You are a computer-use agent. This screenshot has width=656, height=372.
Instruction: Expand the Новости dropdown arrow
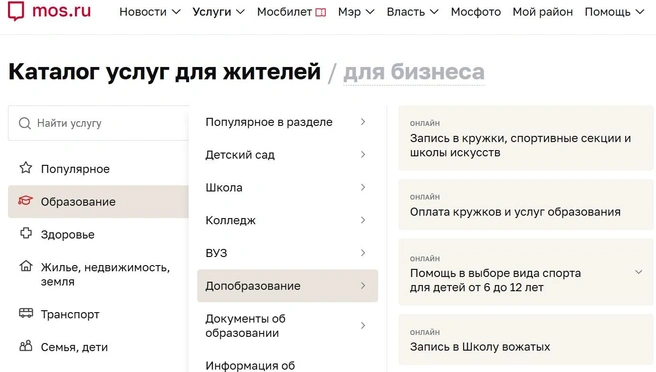tap(177, 12)
